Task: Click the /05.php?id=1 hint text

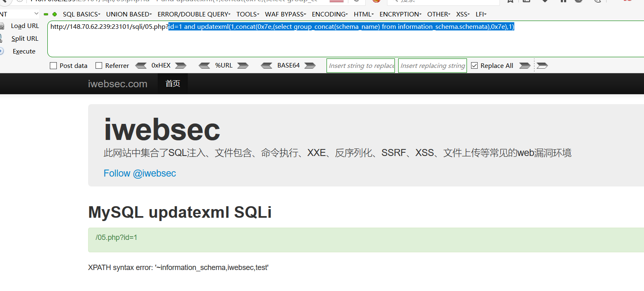Action: point(117,237)
